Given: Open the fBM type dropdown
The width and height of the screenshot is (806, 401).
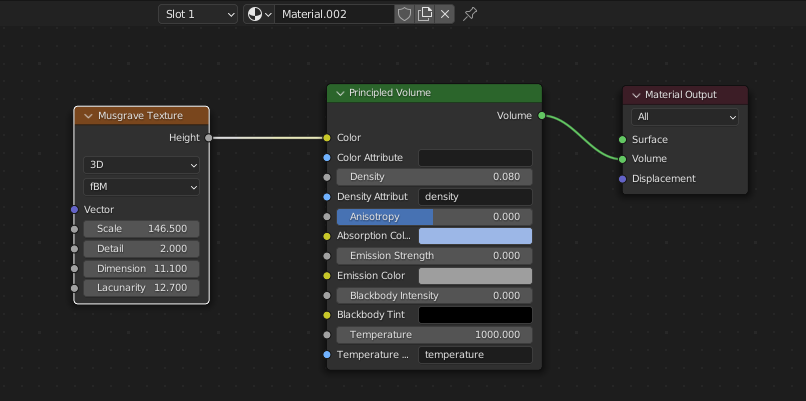Looking at the screenshot, I should coord(141,187).
